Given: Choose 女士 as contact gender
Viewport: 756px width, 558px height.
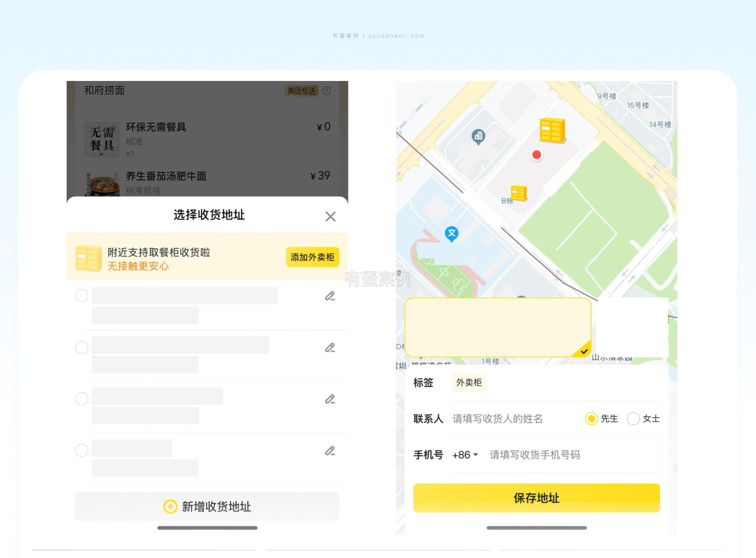Looking at the screenshot, I should 633,419.
